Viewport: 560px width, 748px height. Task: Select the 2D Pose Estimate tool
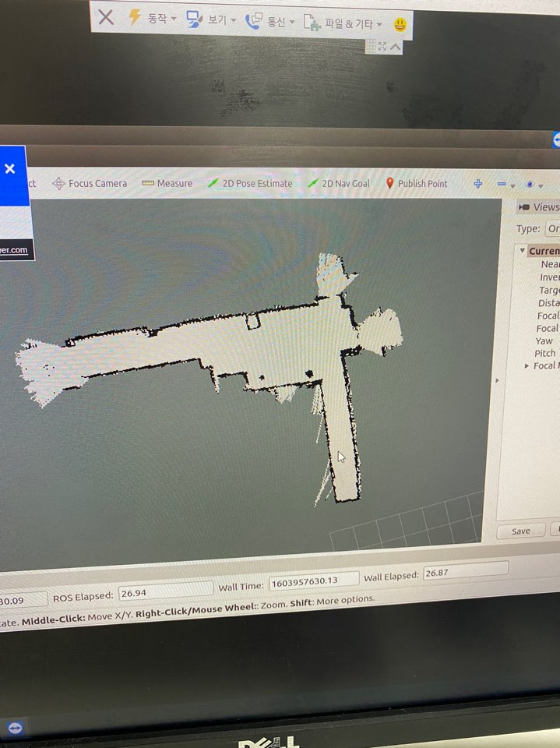pyautogui.click(x=250, y=183)
